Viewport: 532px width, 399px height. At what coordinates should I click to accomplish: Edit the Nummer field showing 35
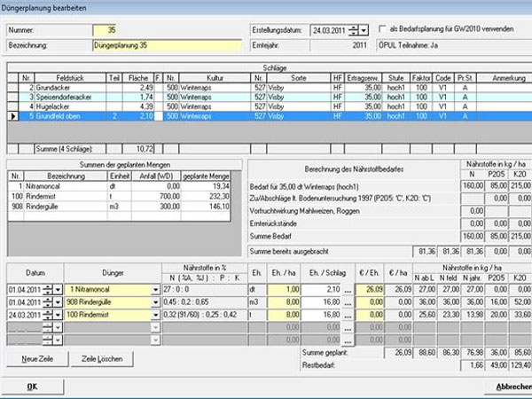pyautogui.click(x=105, y=30)
